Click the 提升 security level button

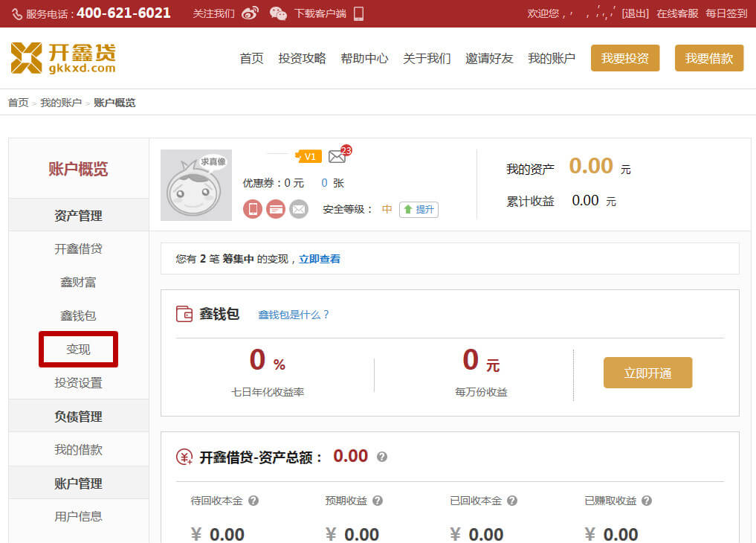tap(419, 210)
